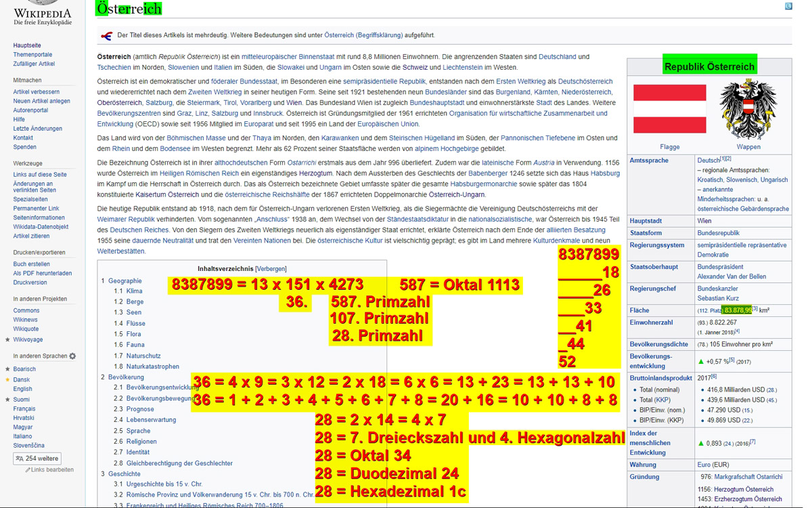This screenshot has height=508, width=812.
Task: Open Seiteninformationen link
Action: [39, 218]
